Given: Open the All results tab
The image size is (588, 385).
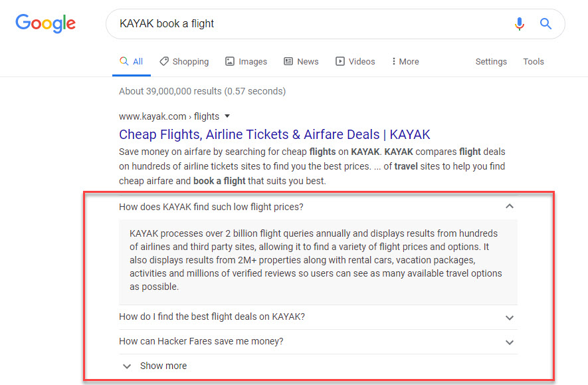Looking at the screenshot, I should 132,61.
